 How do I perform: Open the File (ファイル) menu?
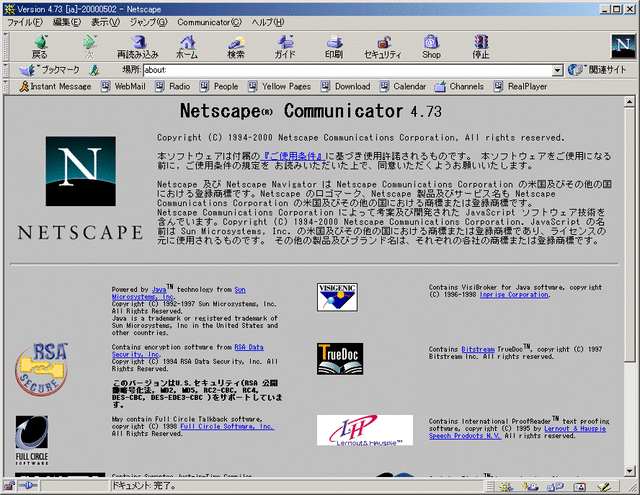tap(25, 22)
